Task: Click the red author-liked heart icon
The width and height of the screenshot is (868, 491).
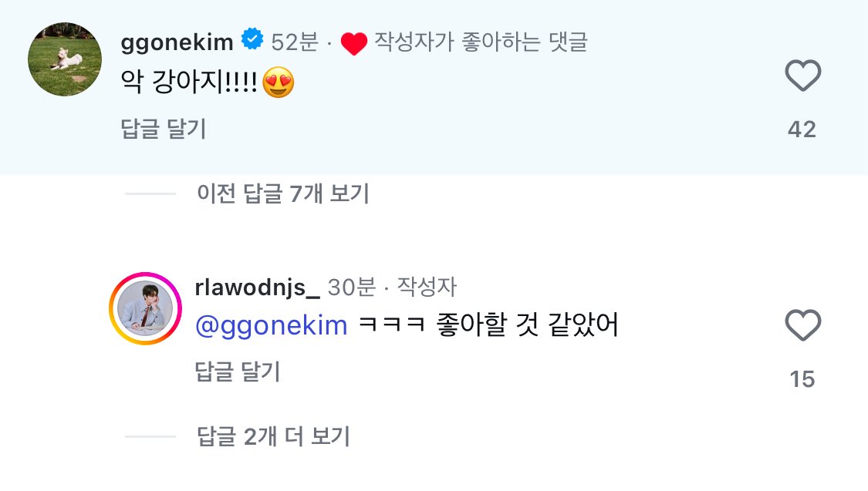Action: click(353, 44)
